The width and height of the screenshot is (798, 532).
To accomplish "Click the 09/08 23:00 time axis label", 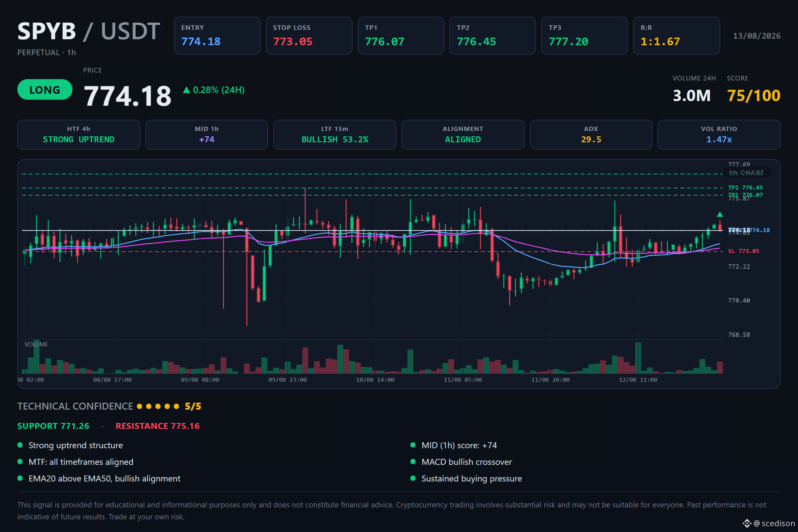I will pos(287,380).
